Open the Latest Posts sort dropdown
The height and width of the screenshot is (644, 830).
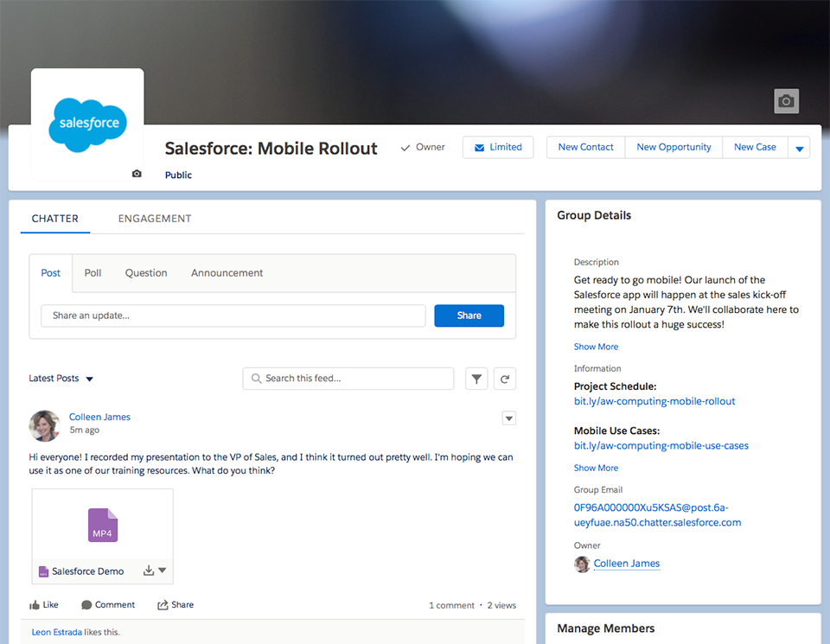[x=61, y=379]
